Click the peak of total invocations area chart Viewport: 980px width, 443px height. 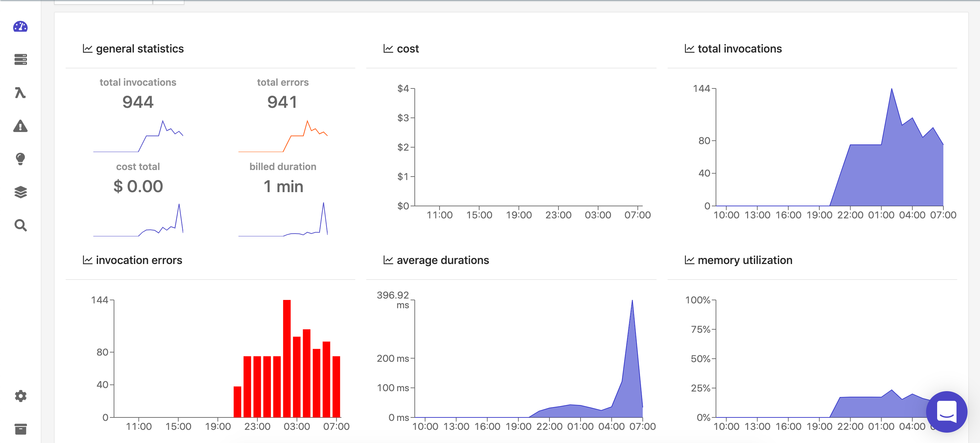[x=892, y=89]
